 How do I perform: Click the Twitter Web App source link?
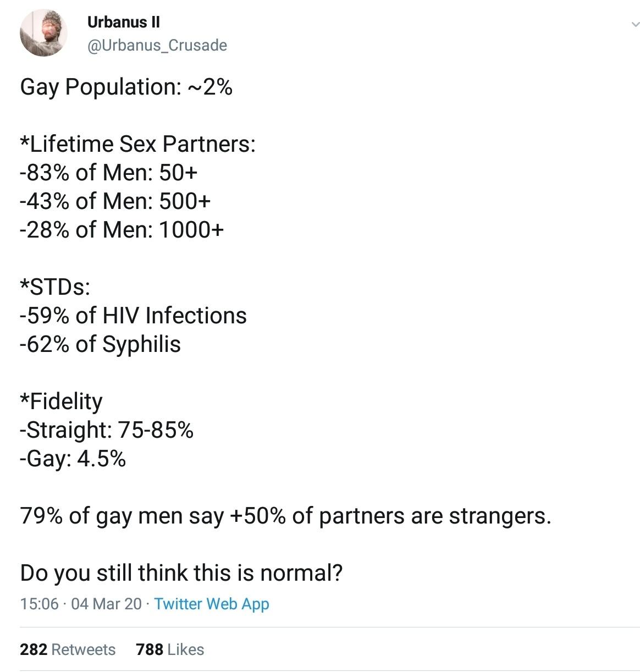212,604
